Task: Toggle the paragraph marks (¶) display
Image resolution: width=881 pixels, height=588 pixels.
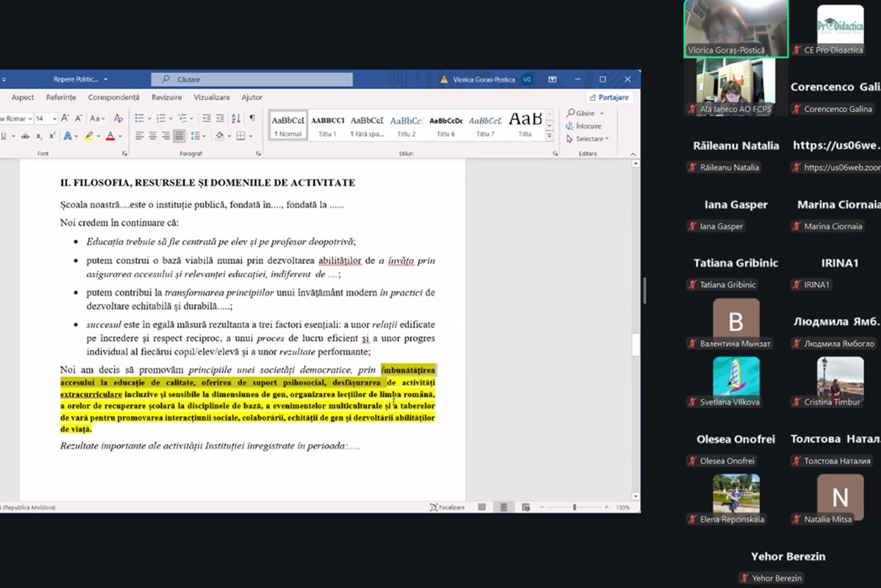Action: (x=252, y=118)
